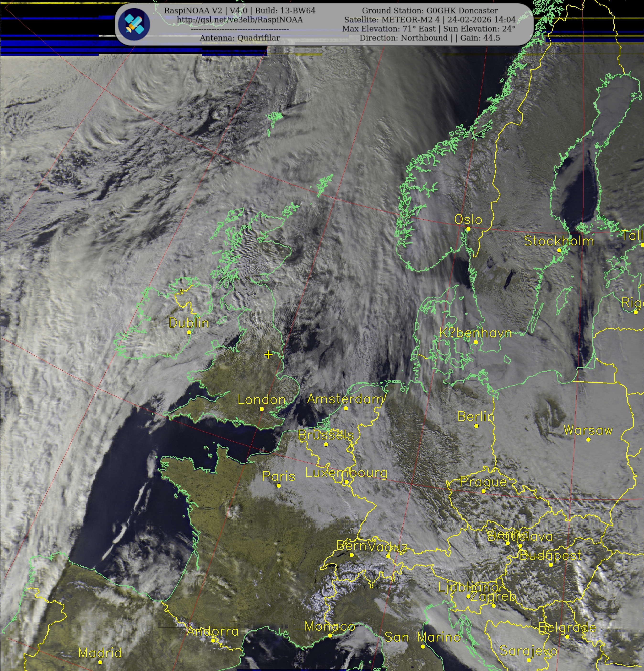Viewport: 644px width, 671px height.
Task: Click the Budapest city label
Action: pos(551,555)
